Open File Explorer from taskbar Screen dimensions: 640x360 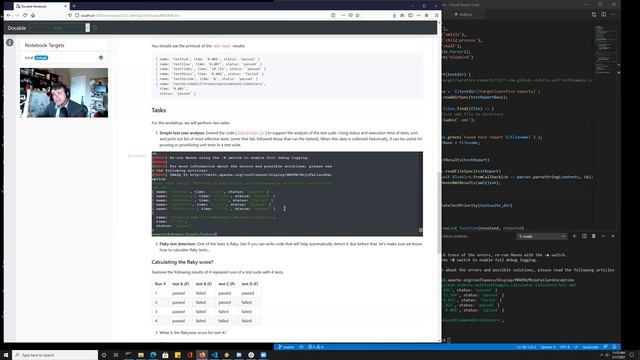(x=141, y=355)
